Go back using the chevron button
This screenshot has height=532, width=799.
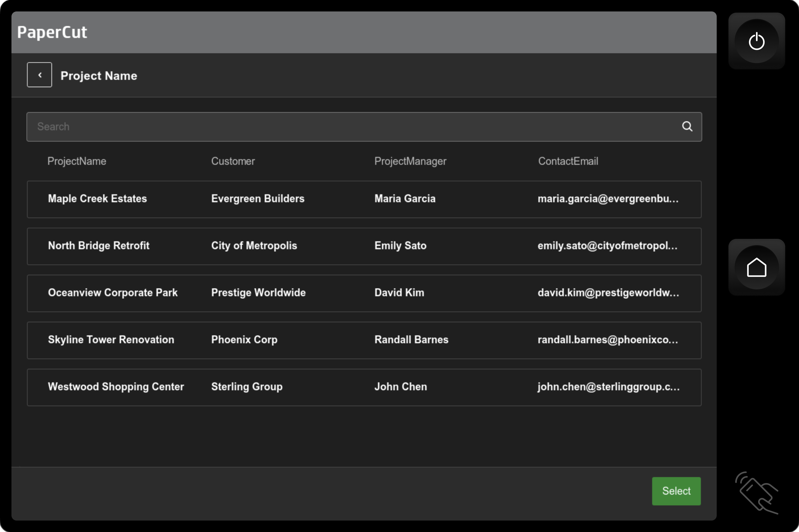point(39,75)
